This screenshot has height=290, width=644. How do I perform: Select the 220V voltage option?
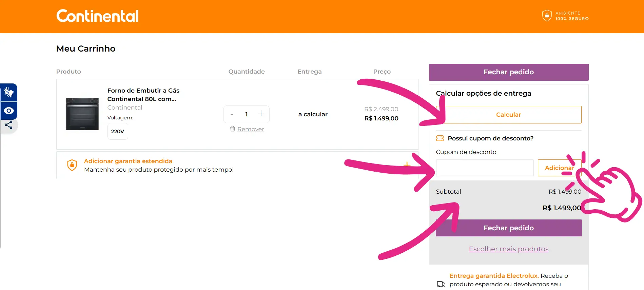[118, 131]
